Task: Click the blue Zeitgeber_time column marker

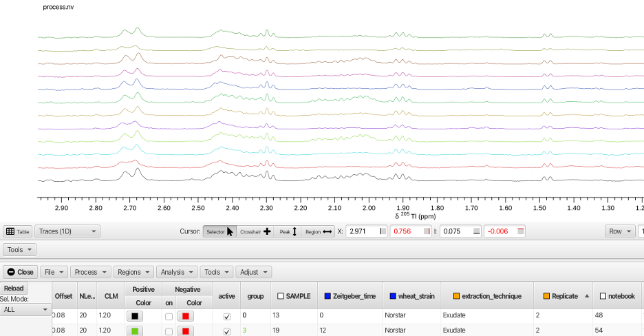Action: coord(327,296)
